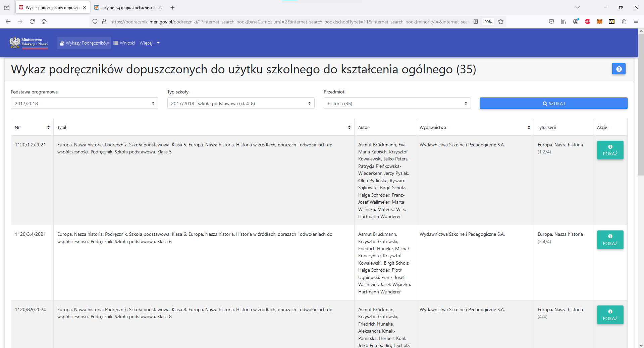Screen dimensions: 644x348
Task: Open the Adblock Plus extension icon
Action: click(x=588, y=21)
